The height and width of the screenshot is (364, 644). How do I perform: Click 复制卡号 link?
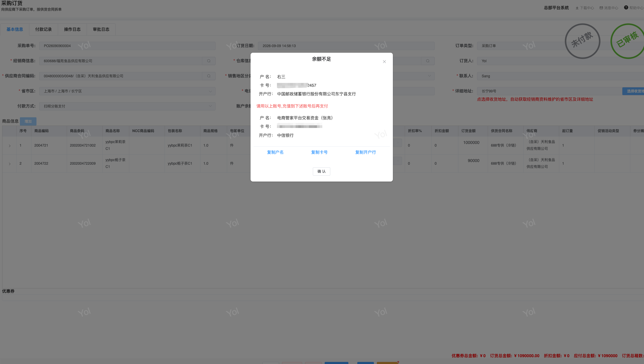(319, 152)
